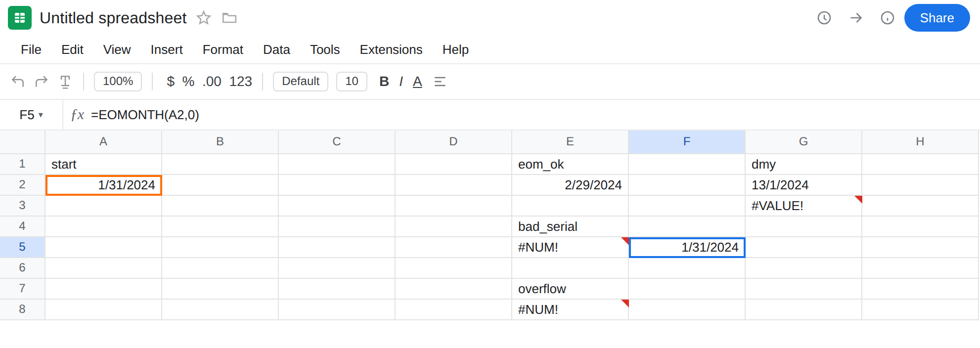Open the Google Sheets home icon

click(x=20, y=18)
